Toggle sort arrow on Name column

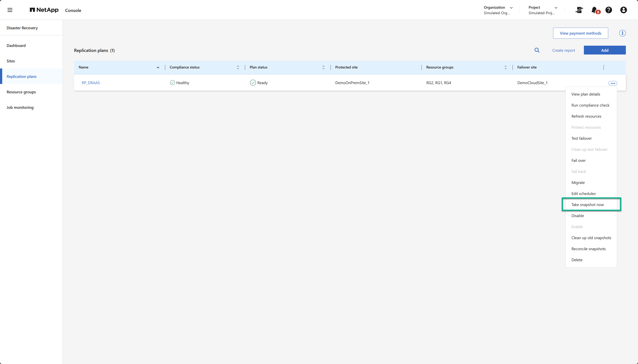158,68
